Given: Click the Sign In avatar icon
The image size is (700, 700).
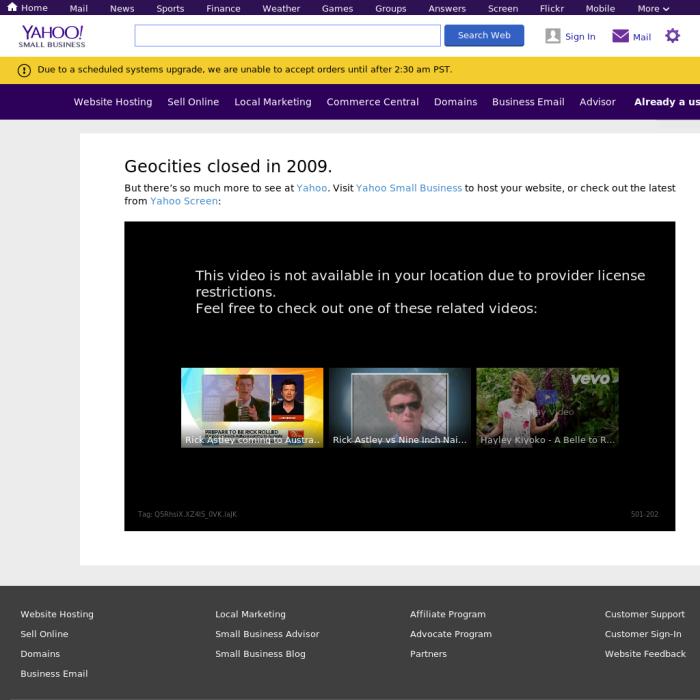Looking at the screenshot, I should tap(553, 36).
